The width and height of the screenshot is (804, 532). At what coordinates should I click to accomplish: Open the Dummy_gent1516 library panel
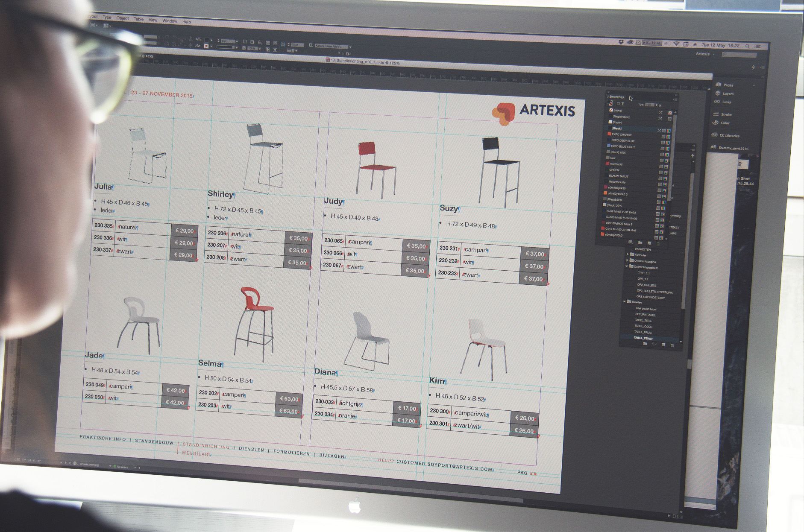pos(730,148)
